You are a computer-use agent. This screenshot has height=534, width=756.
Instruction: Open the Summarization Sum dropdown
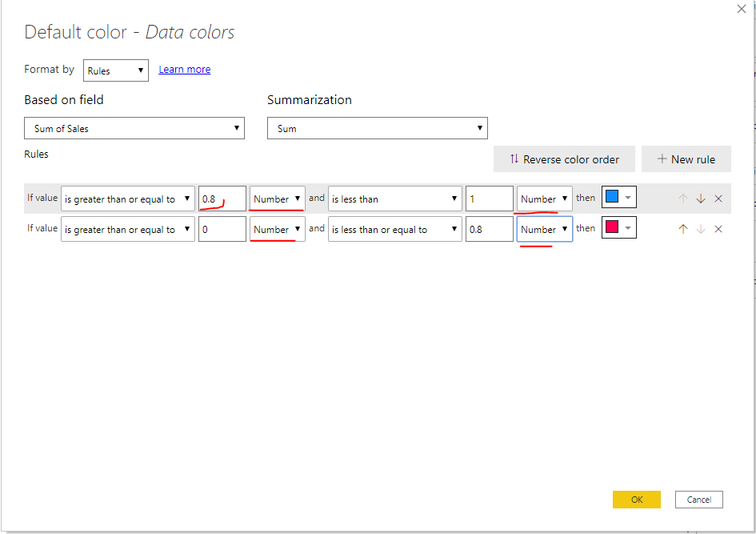(377, 128)
